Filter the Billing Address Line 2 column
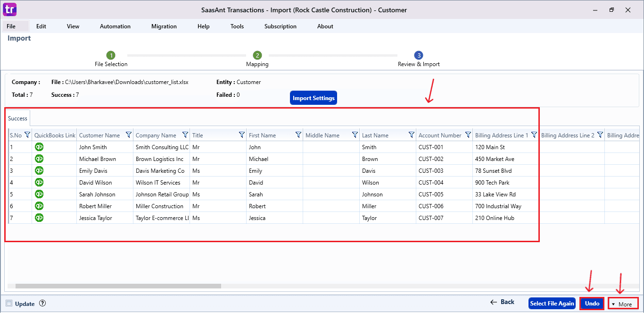The width and height of the screenshot is (644, 313). click(x=600, y=135)
